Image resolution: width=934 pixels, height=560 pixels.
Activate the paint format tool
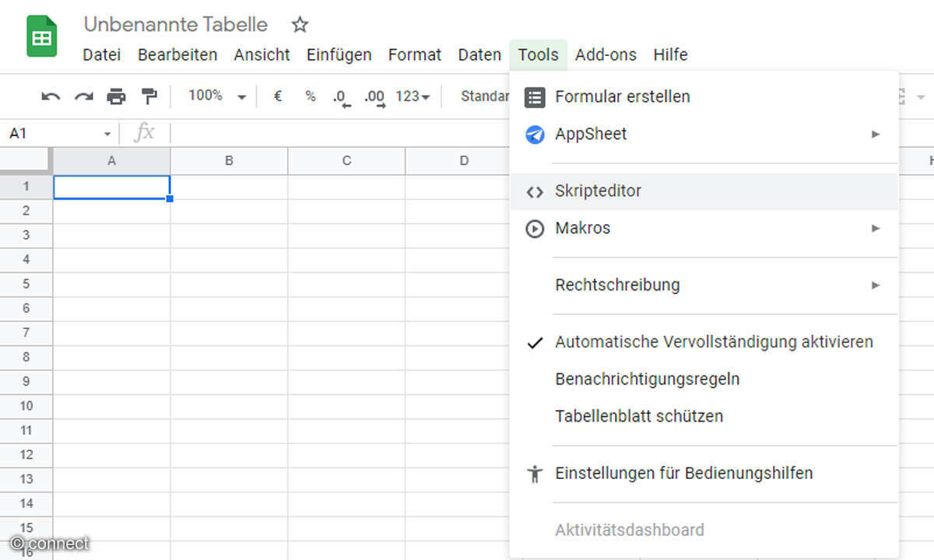(149, 96)
